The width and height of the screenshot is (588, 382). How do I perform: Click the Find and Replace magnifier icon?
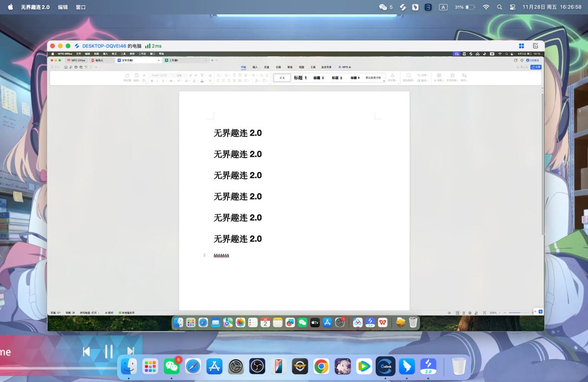click(409, 75)
